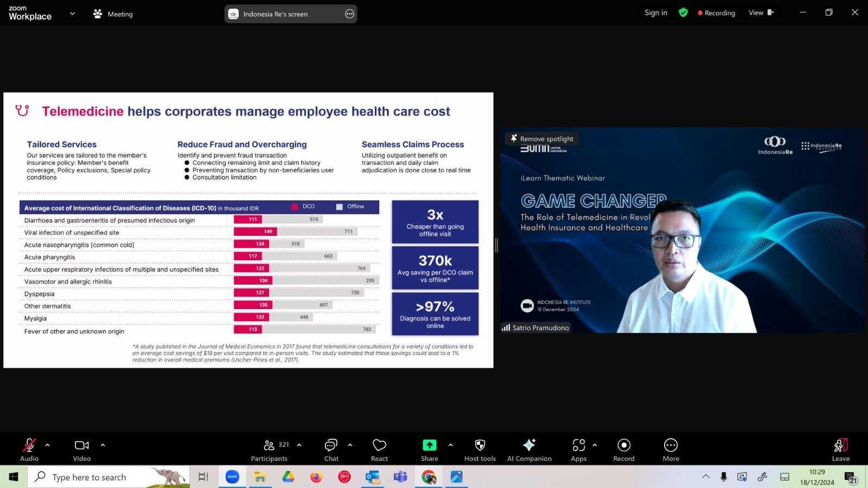The image size is (868, 488).
Task: Expand share options arrow next to Share
Action: point(450,445)
